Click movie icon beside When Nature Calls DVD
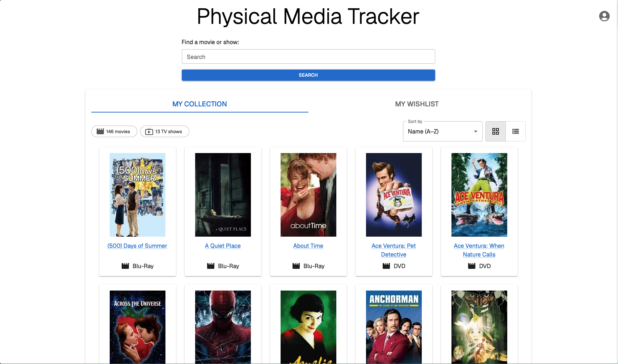The height and width of the screenshot is (364, 618). click(472, 266)
